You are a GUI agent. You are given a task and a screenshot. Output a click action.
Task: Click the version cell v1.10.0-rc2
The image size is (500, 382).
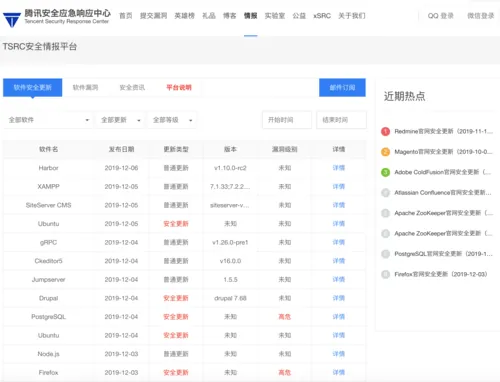pyautogui.click(x=230, y=168)
